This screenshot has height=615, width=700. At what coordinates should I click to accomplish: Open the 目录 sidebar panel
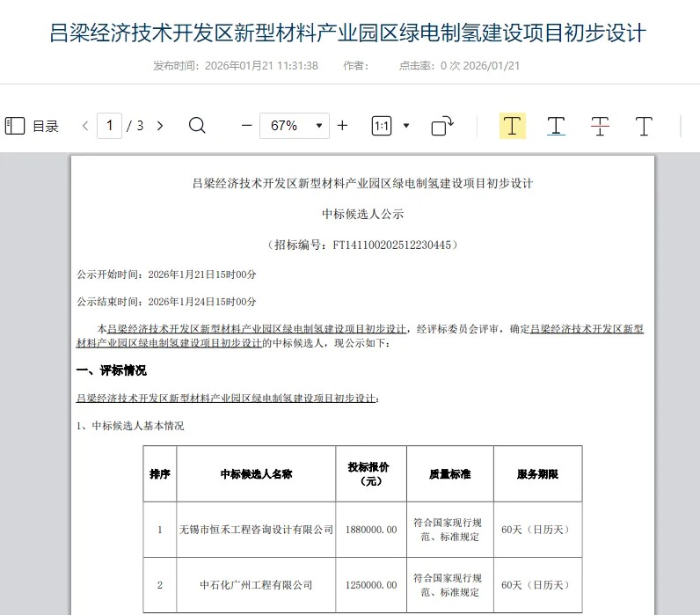(32, 126)
